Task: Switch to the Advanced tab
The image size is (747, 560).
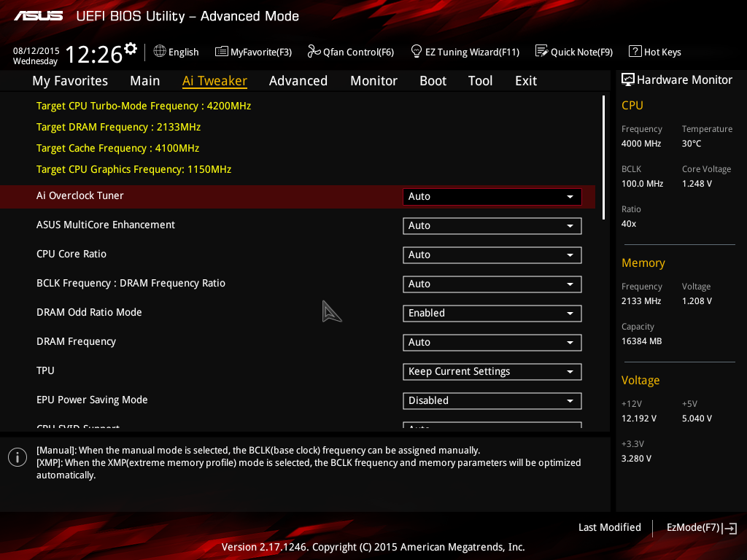Action: point(298,81)
